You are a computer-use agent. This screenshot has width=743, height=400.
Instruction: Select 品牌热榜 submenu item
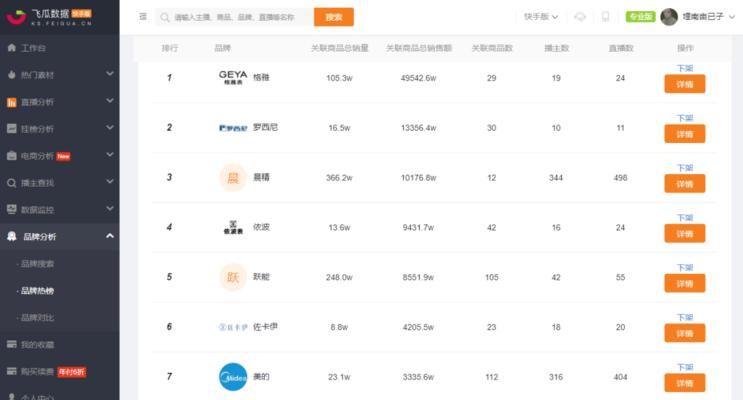pyautogui.click(x=37, y=291)
